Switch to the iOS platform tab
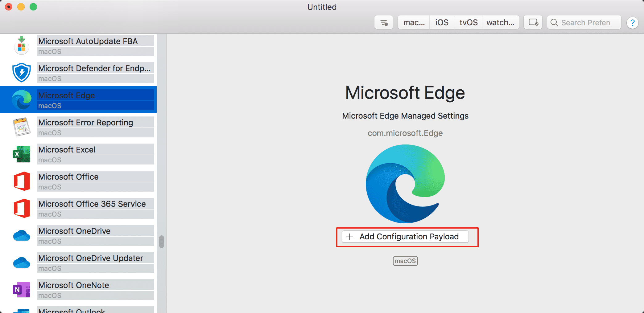 (x=442, y=22)
